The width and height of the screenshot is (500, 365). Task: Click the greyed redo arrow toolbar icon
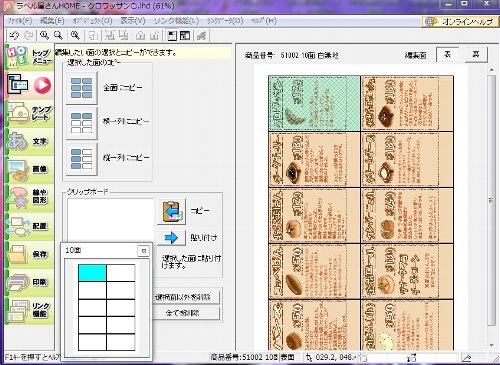coord(29,35)
